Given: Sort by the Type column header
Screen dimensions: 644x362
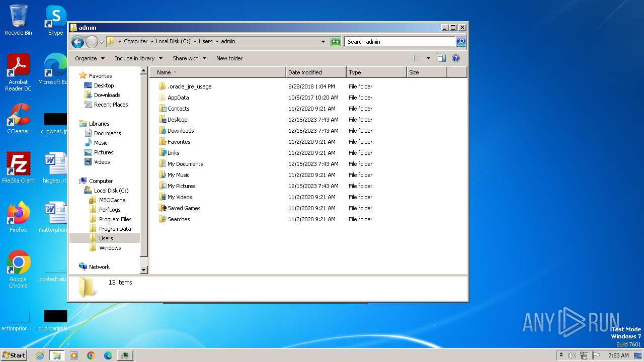Looking at the screenshot, I should 376,72.
